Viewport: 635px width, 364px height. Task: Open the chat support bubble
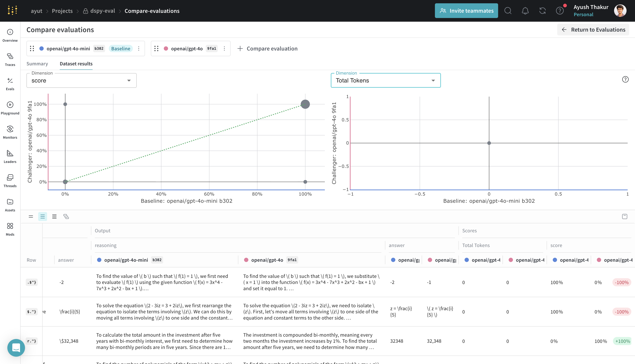coord(16,348)
